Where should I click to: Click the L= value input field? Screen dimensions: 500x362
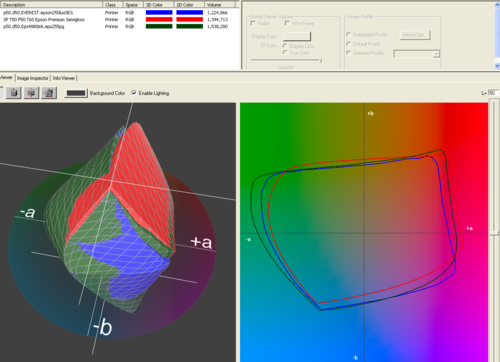point(493,93)
